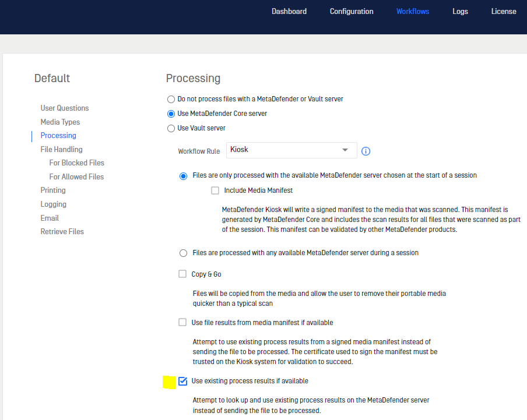This screenshot has height=420, width=527.
Task: Open the License page
Action: pyautogui.click(x=504, y=12)
